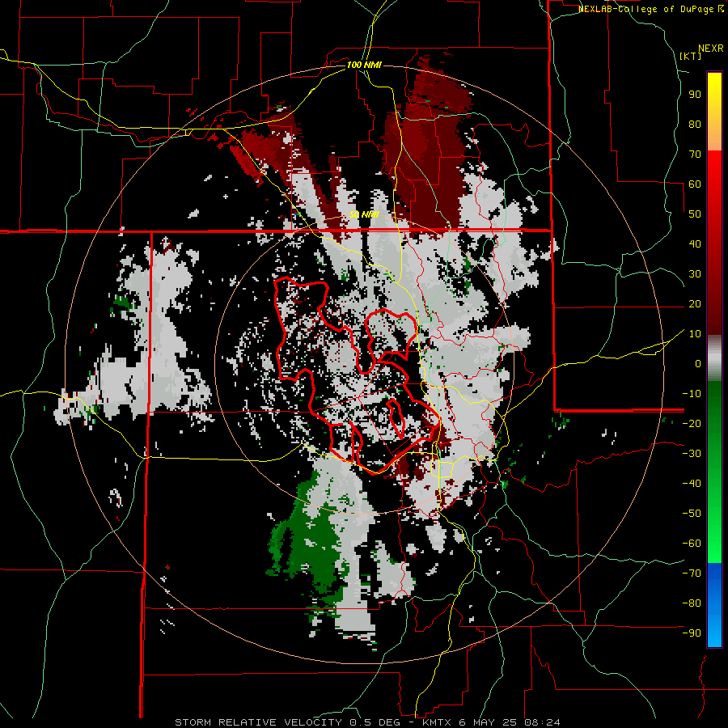728x728 pixels.
Task: Click the gray zero-velocity segment of the color bar
Action: pyautogui.click(x=714, y=358)
